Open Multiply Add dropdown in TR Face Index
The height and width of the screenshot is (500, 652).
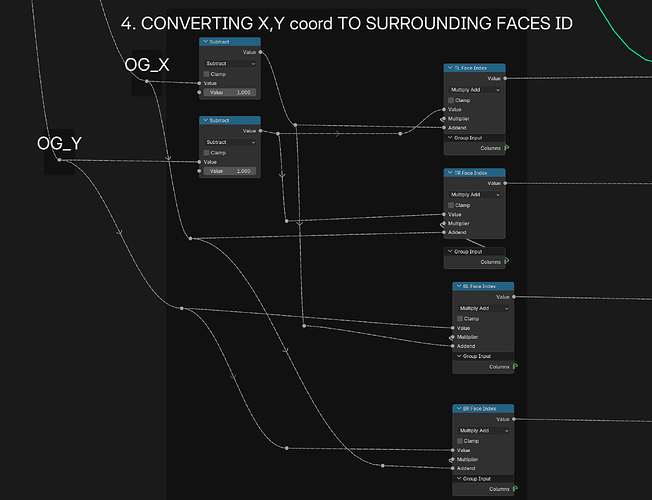(x=474, y=195)
